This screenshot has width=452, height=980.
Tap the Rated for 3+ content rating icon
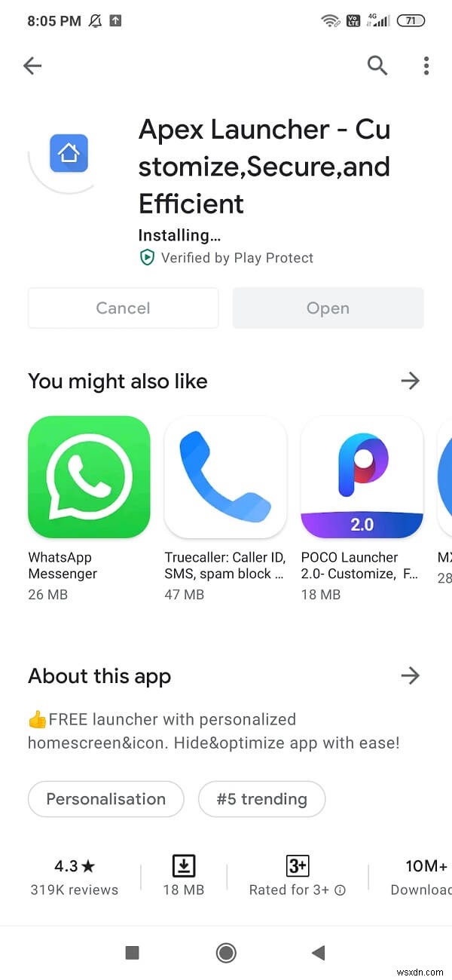click(x=298, y=865)
